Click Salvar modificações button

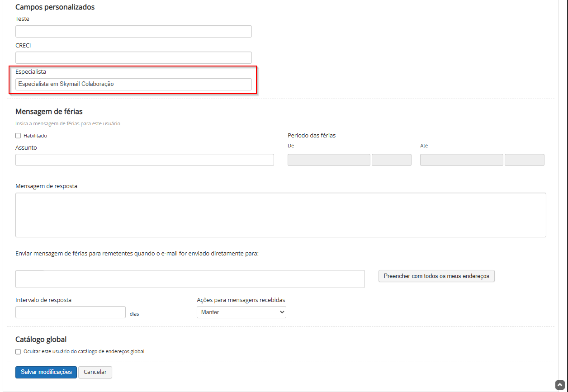tap(46, 372)
